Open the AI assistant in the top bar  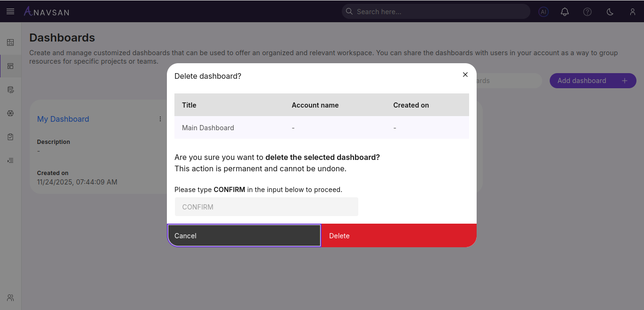[543, 11]
